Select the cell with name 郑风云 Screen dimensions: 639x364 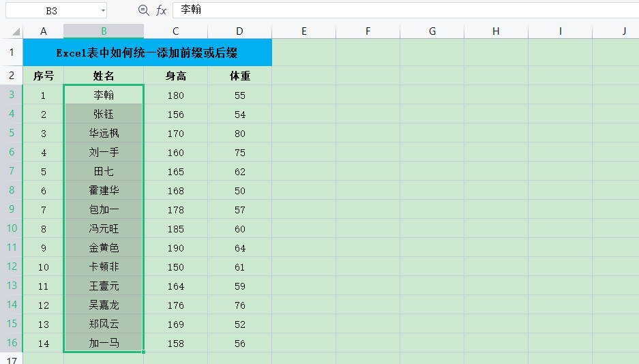(104, 324)
